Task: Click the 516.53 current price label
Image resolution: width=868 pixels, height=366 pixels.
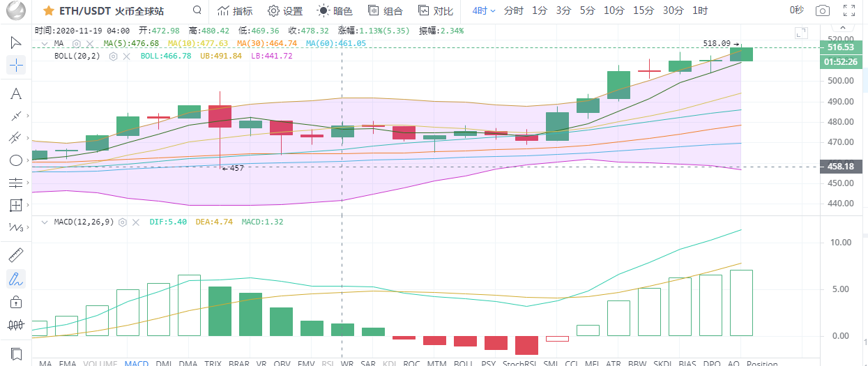Action: (x=840, y=47)
